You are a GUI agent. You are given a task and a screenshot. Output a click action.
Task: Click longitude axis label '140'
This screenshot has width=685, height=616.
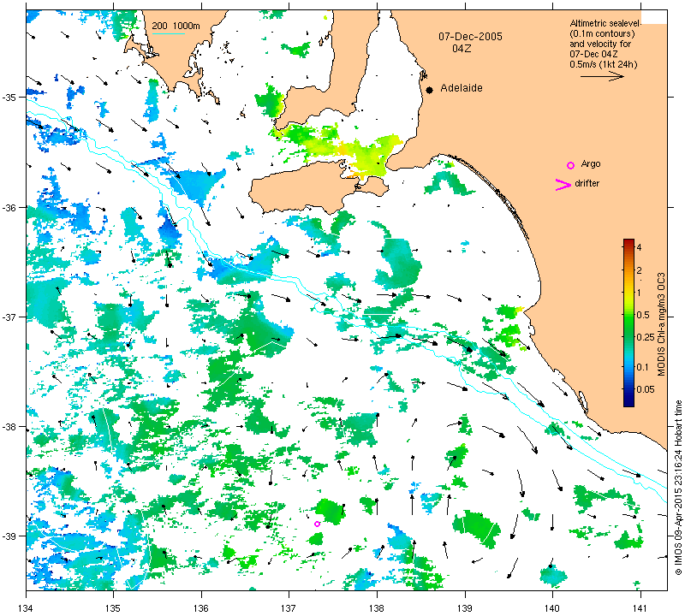coord(552,607)
